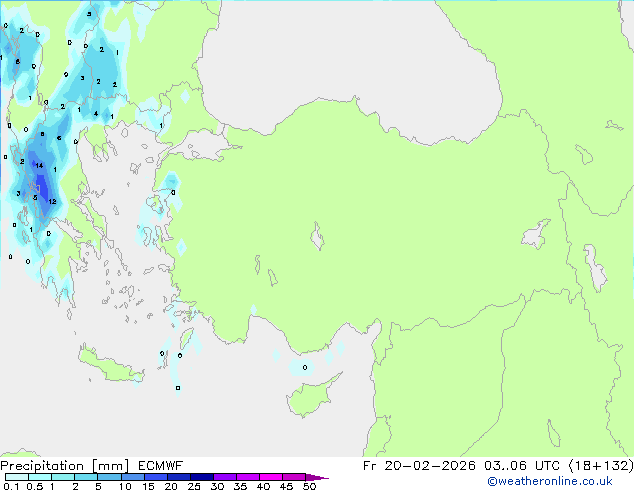The height and width of the screenshot is (490, 634).
Task: Click the '10' legend scale label
Action: coord(125,486)
